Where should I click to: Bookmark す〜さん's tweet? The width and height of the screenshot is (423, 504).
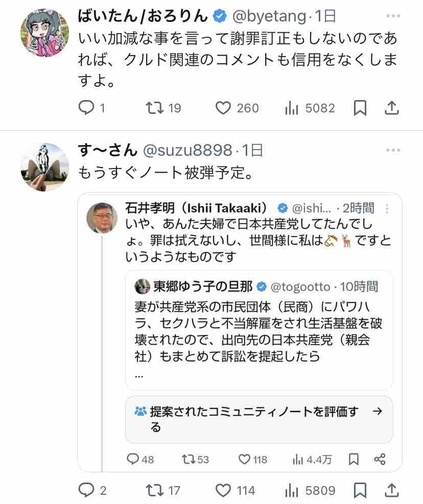tap(360, 491)
